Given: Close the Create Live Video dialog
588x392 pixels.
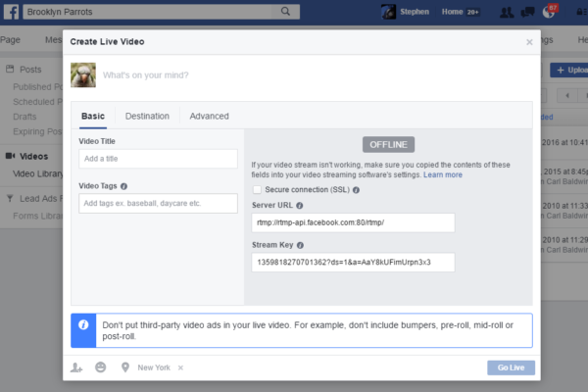Looking at the screenshot, I should coord(529,42).
